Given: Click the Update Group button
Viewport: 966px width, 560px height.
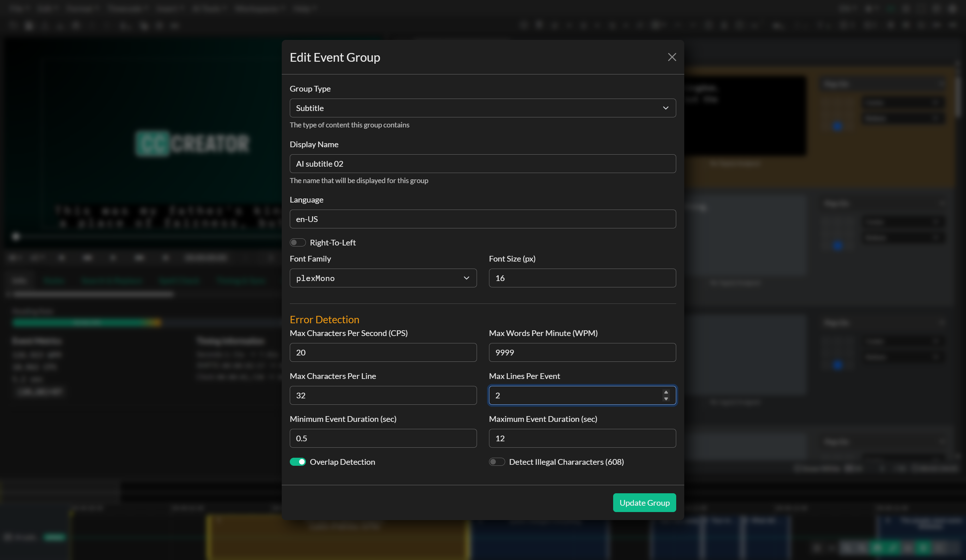Looking at the screenshot, I should 644,503.
